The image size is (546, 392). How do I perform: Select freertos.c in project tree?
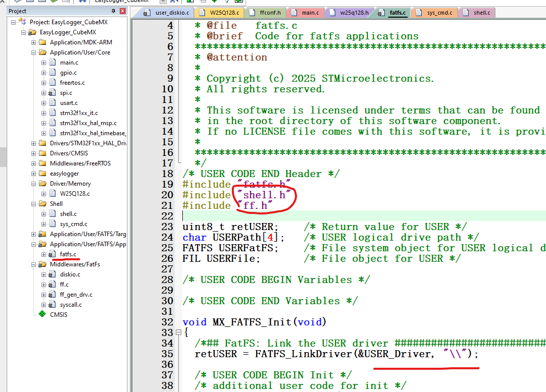click(x=72, y=83)
